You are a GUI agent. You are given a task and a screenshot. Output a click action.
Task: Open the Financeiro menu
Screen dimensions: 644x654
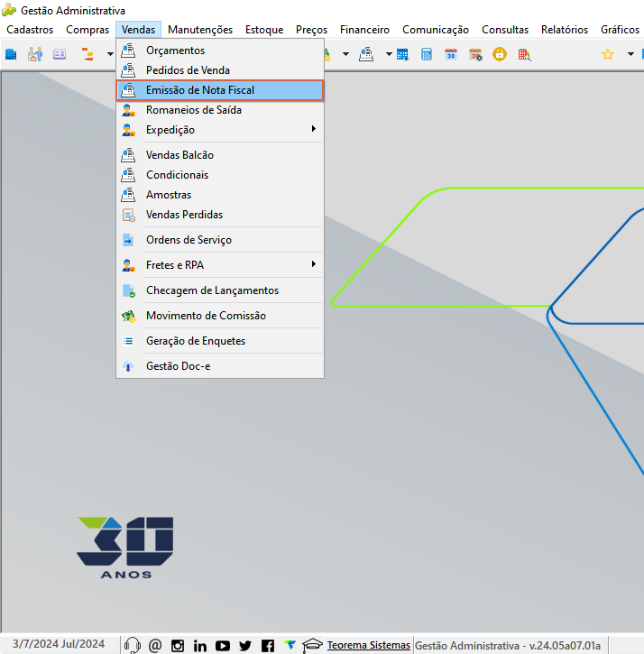point(364,30)
